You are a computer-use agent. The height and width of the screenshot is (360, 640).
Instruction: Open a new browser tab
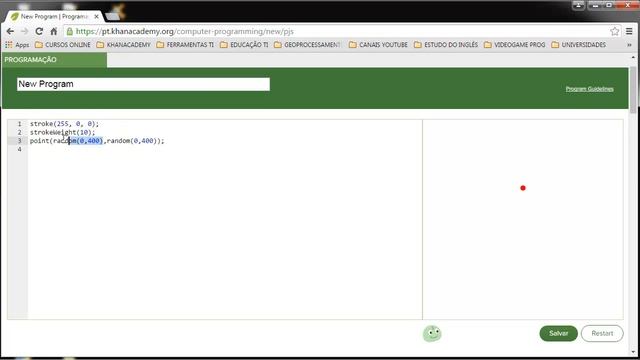[x=113, y=16]
